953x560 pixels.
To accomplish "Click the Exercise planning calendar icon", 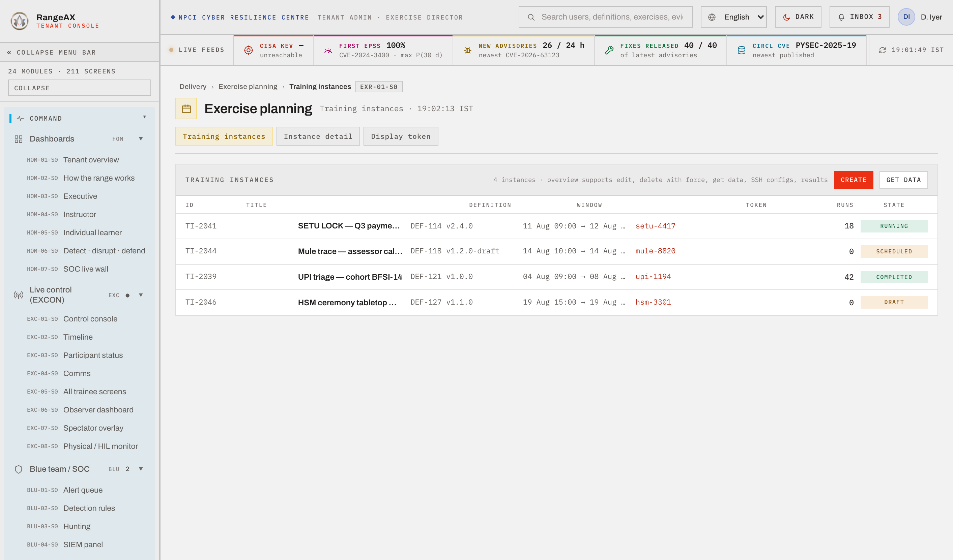I will [x=186, y=108].
